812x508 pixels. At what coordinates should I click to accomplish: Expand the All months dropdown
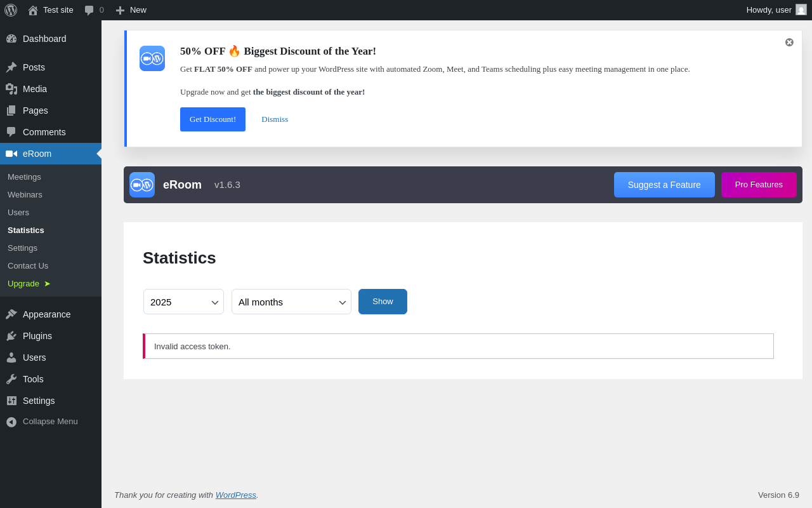click(x=291, y=302)
